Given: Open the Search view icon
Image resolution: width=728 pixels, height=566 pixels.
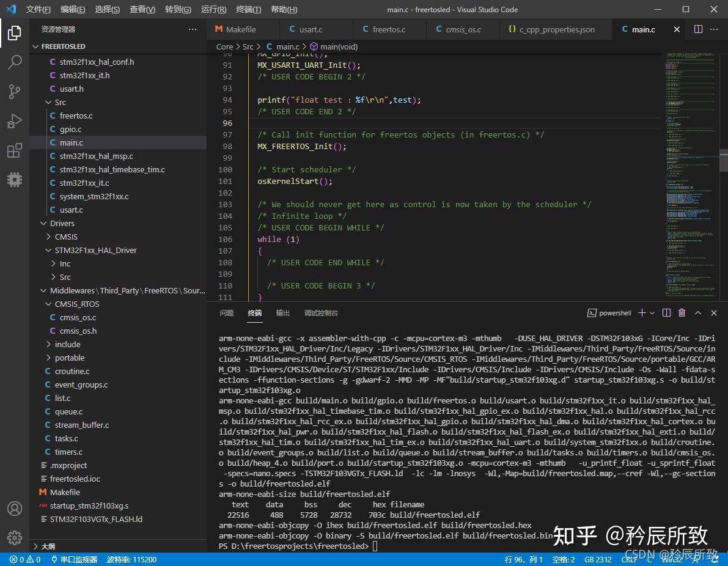Looking at the screenshot, I should pos(15,62).
